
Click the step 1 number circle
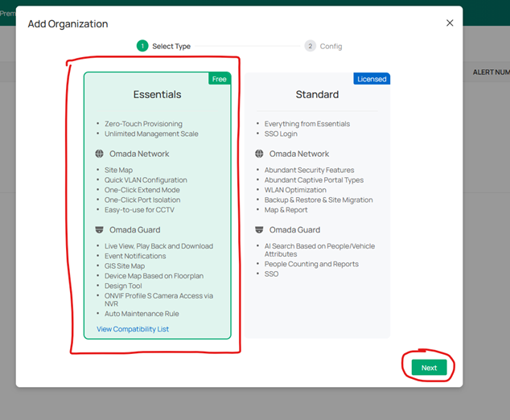142,46
